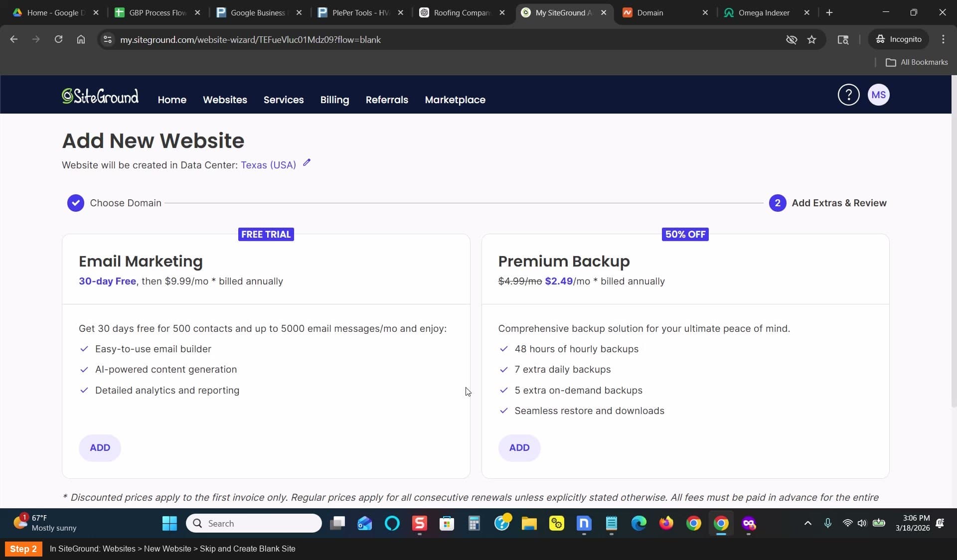Open the volume control in system tray
This screenshot has height=560, width=957.
pos(862,523)
